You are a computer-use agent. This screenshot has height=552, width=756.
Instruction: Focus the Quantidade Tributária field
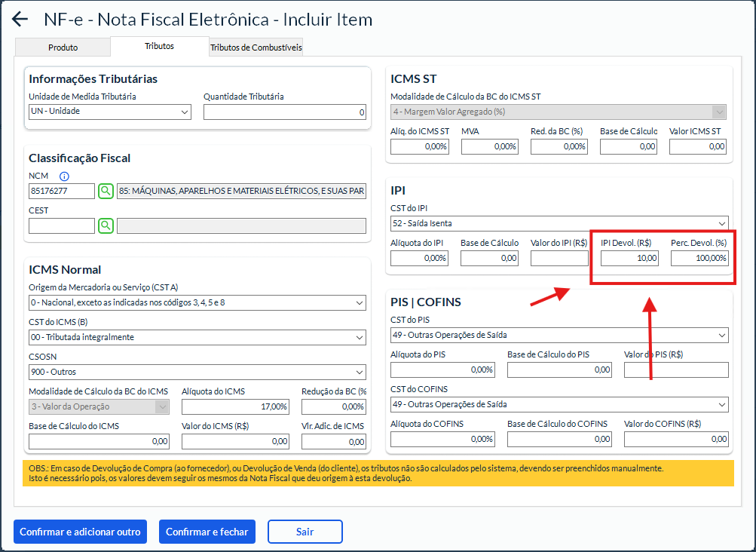(x=285, y=112)
